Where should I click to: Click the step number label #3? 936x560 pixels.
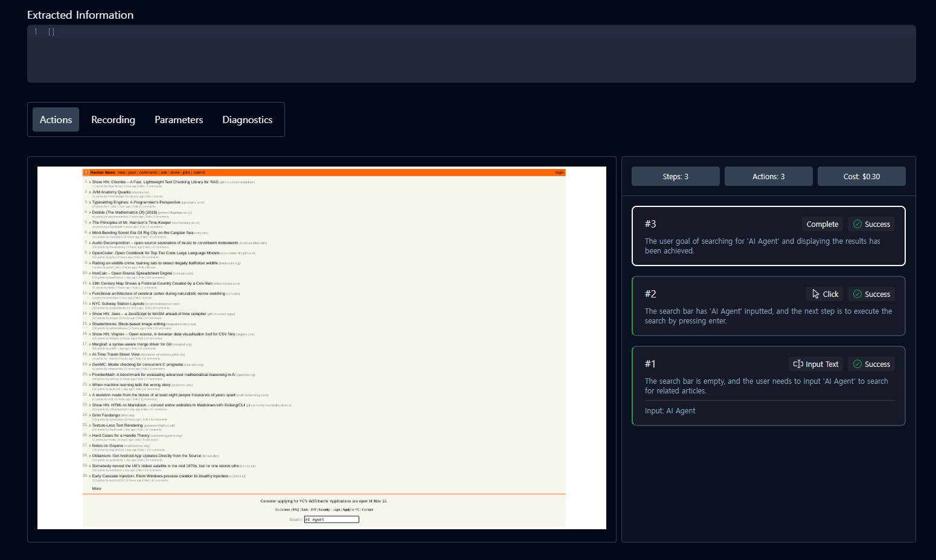point(650,224)
